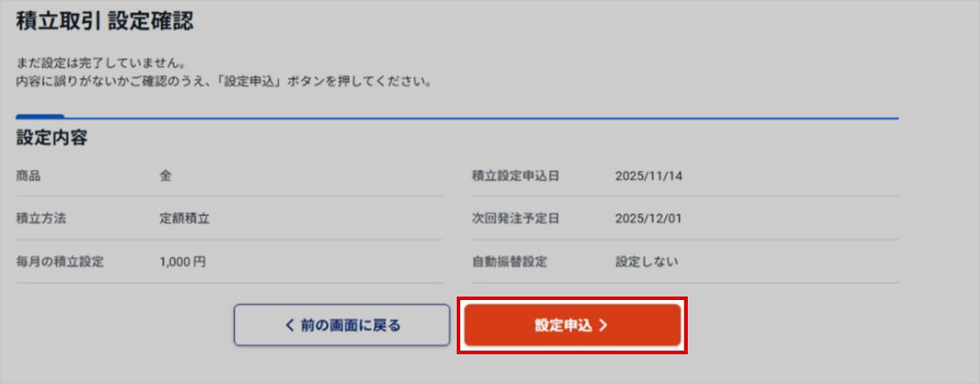The image size is (980, 384).
Task: Click the まだ設定は完了していません notice
Action: 101,64
